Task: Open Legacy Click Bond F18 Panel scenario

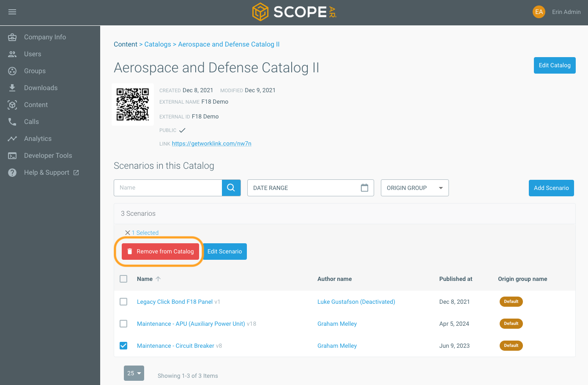Action: [175, 302]
